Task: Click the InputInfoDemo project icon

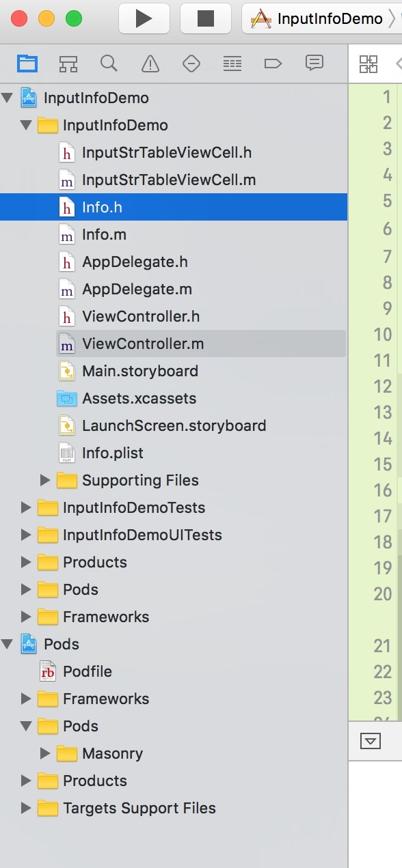Action: (29, 98)
